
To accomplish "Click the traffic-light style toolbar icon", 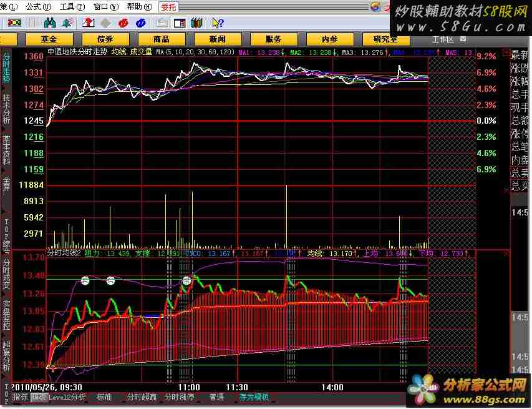I will tap(13, 23).
